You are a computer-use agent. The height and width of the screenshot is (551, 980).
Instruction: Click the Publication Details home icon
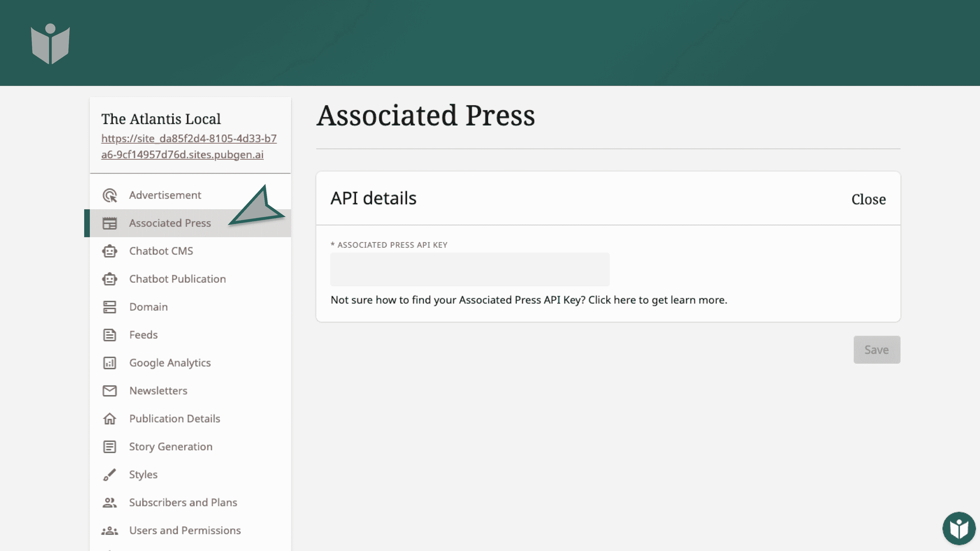(x=109, y=419)
